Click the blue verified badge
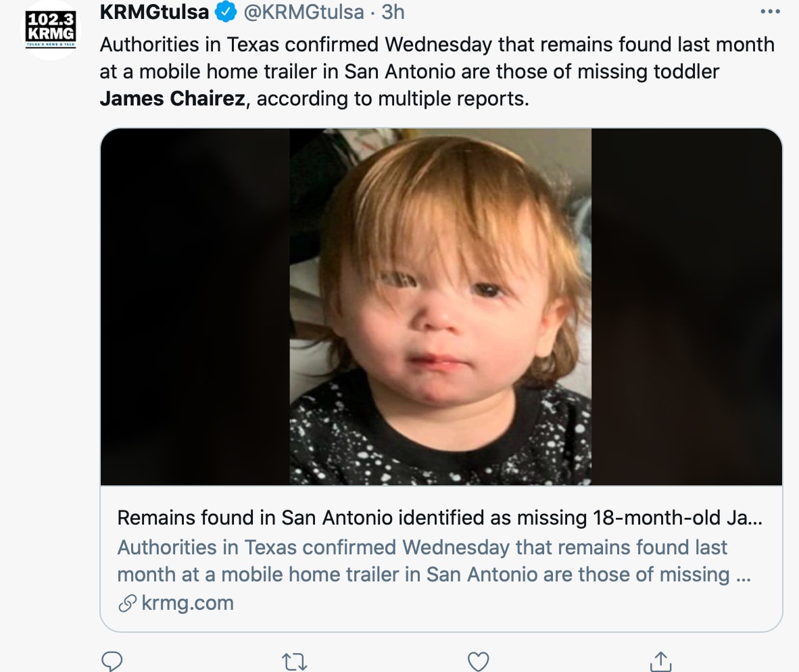799x672 pixels. tap(225, 11)
